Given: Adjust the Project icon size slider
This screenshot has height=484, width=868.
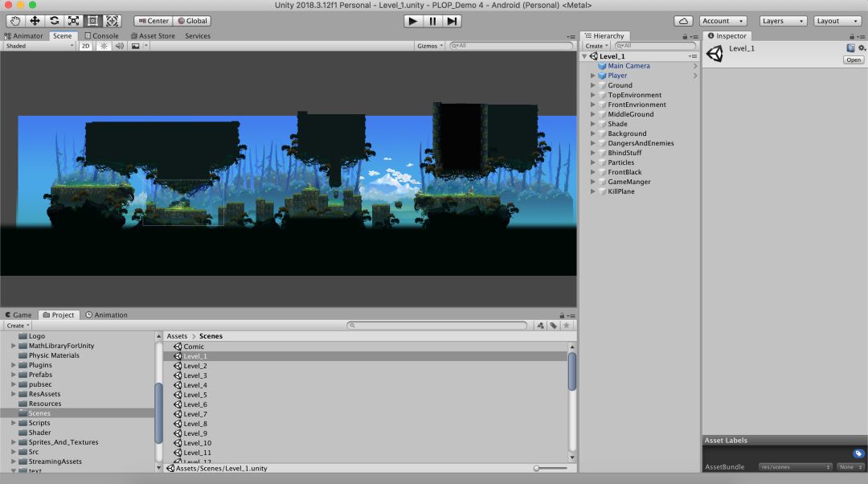Looking at the screenshot, I should 537,468.
